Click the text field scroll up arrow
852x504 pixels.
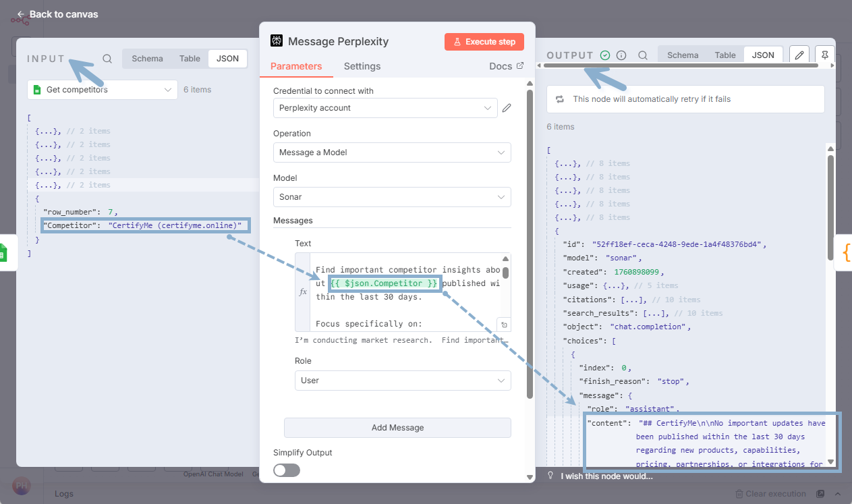click(x=505, y=259)
